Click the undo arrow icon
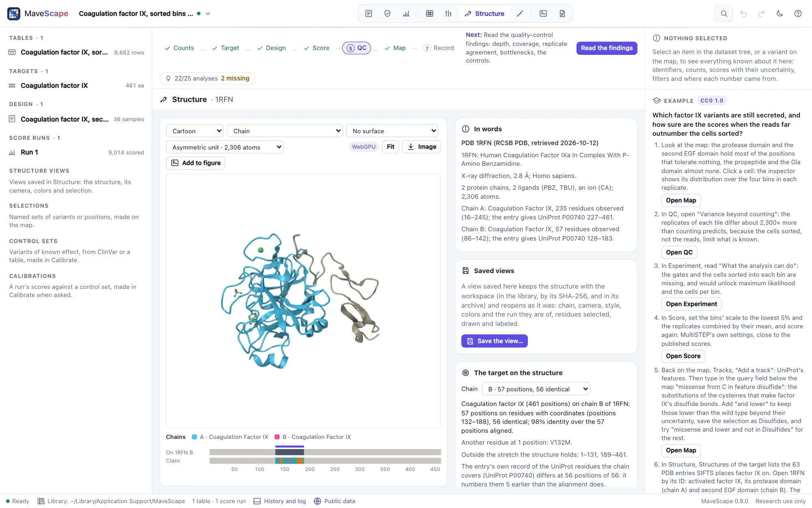 [743, 13]
